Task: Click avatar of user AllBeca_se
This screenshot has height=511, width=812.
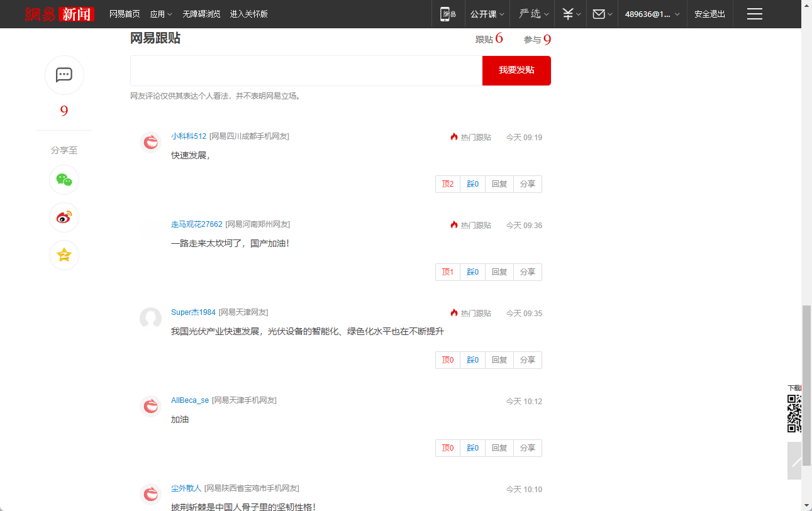Action: [x=150, y=406]
